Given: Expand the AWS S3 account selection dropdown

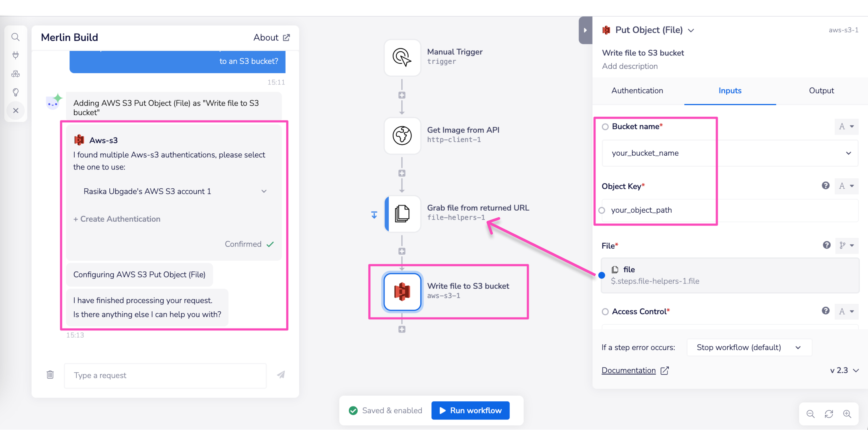Looking at the screenshot, I should click(174, 191).
